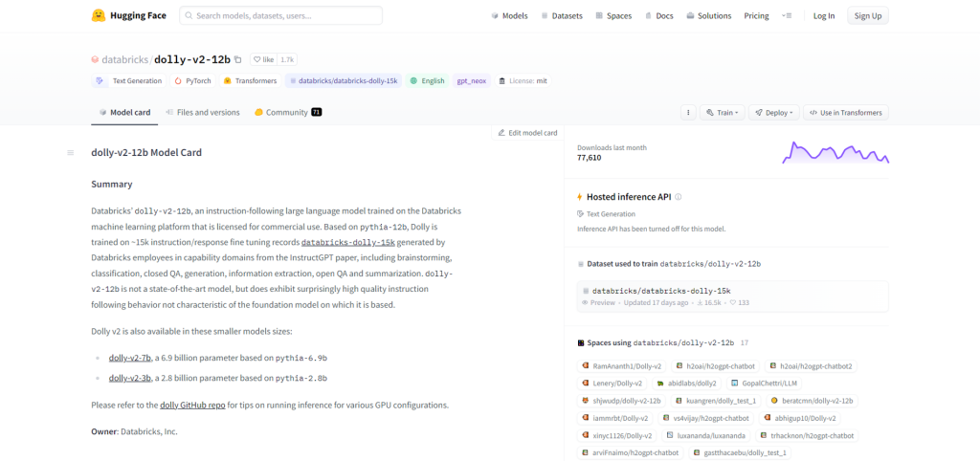The image size is (980, 461).
Task: Click the Hosted inference API info icon
Action: coord(679,196)
